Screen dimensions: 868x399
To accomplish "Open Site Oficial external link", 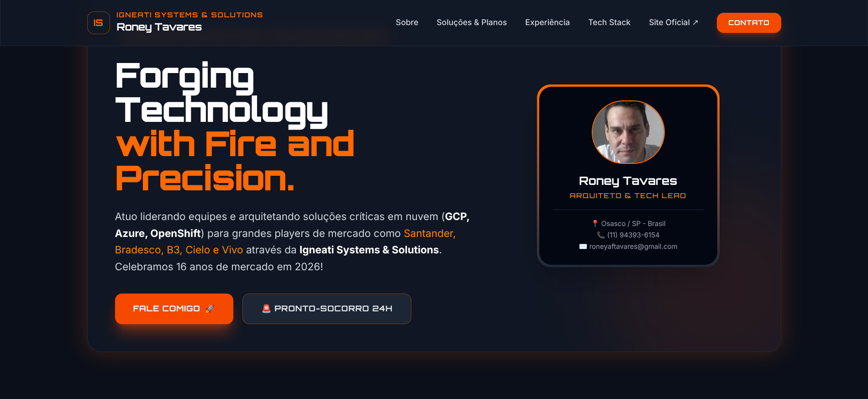I will pyautogui.click(x=673, y=22).
